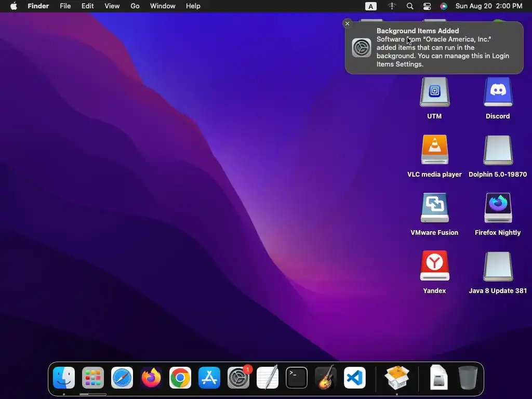Open the Finder application menu

[38, 6]
